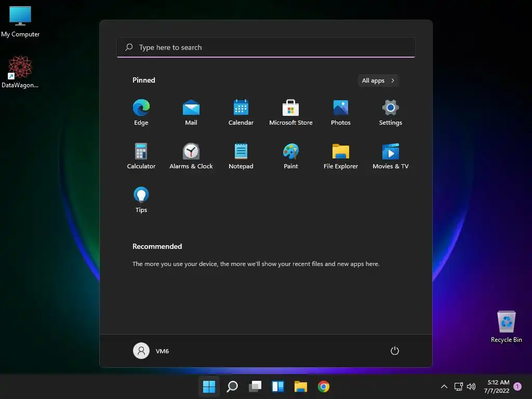Click the volume speaker icon
The image size is (532, 399).
click(471, 387)
